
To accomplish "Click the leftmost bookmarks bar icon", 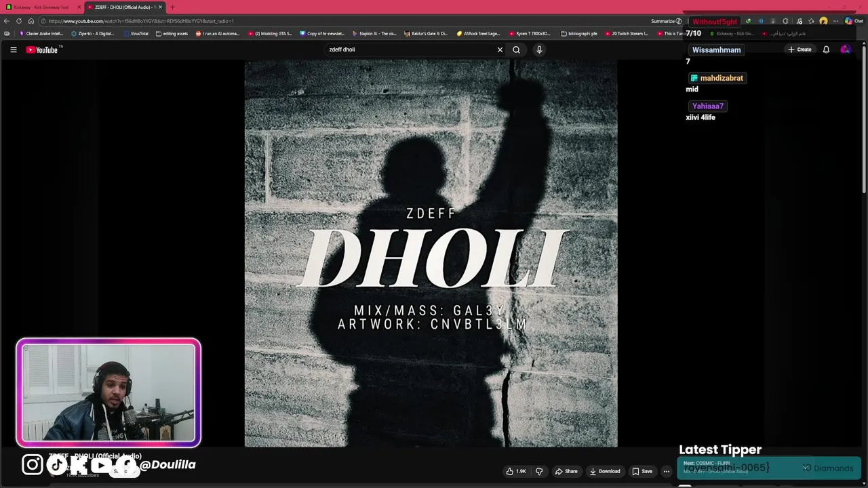I will pos(7,33).
